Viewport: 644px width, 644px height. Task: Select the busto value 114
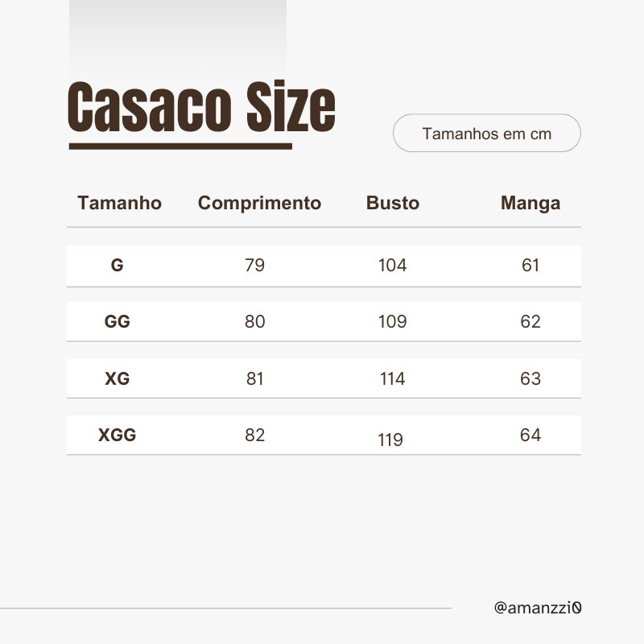pos(393,378)
